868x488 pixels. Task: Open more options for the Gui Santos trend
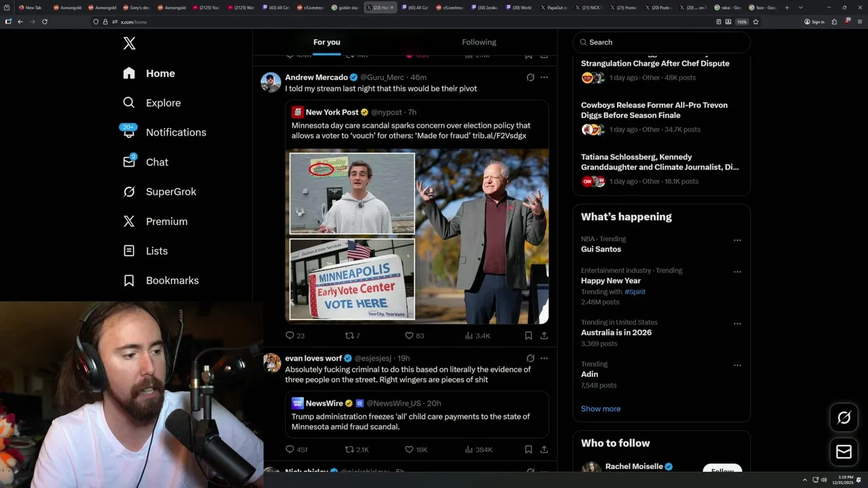point(737,240)
